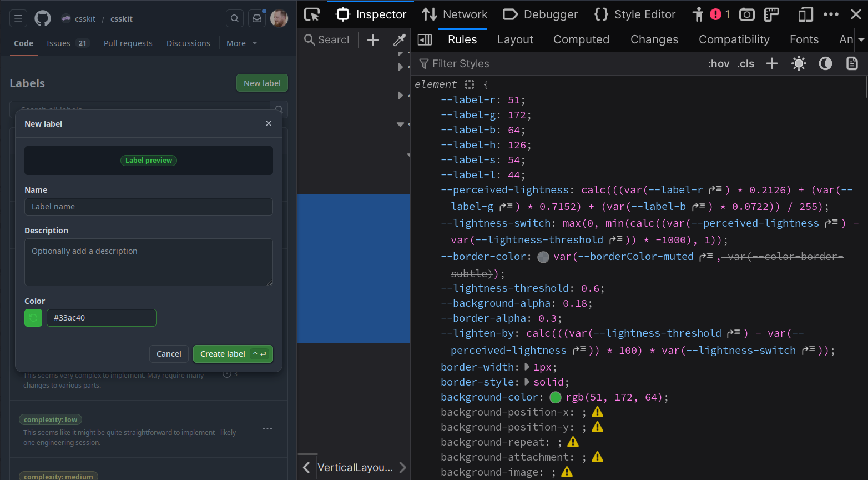Simulate dark color scheme with moon icon
868x480 pixels.
[825, 63]
